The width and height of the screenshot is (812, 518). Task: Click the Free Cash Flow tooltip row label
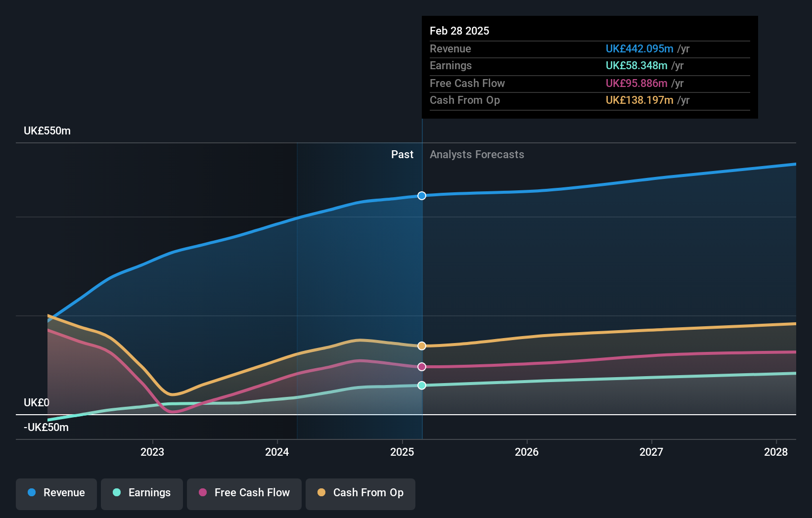click(467, 84)
